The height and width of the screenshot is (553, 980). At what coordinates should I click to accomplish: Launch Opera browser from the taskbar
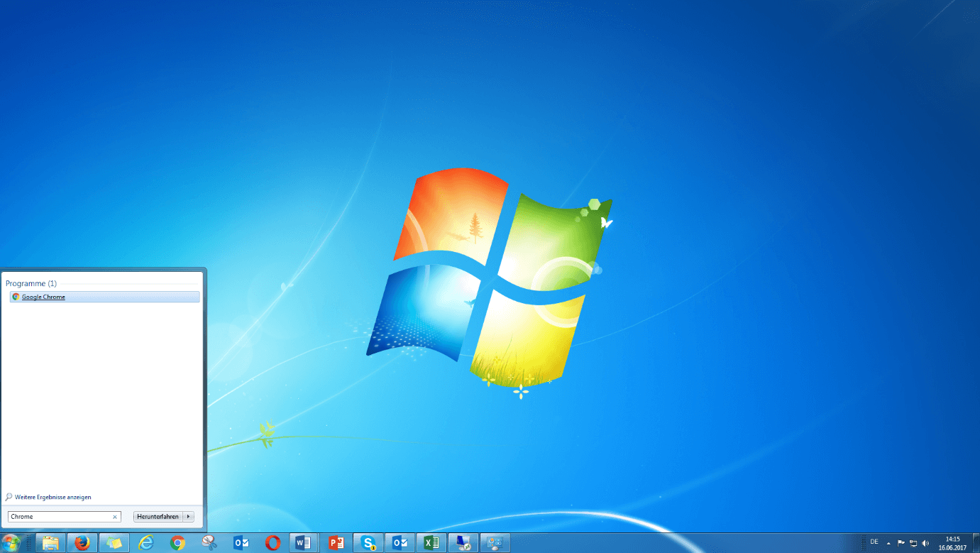click(x=272, y=543)
